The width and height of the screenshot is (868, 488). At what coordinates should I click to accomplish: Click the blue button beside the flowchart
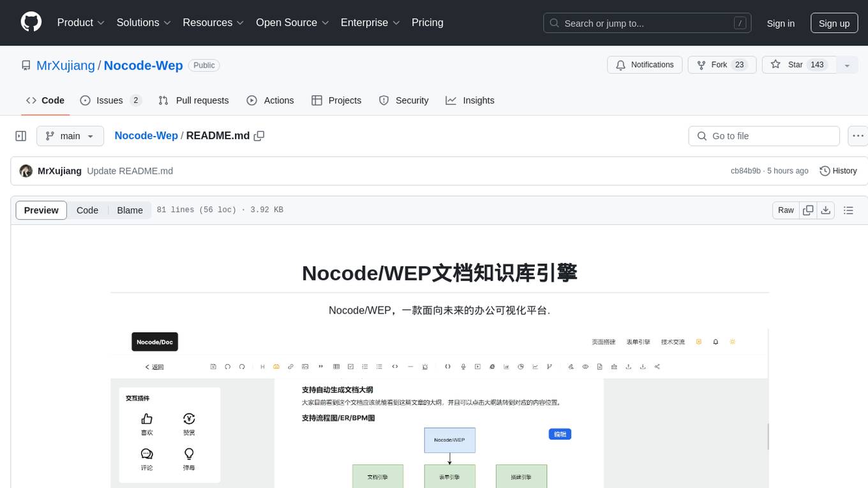[560, 434]
